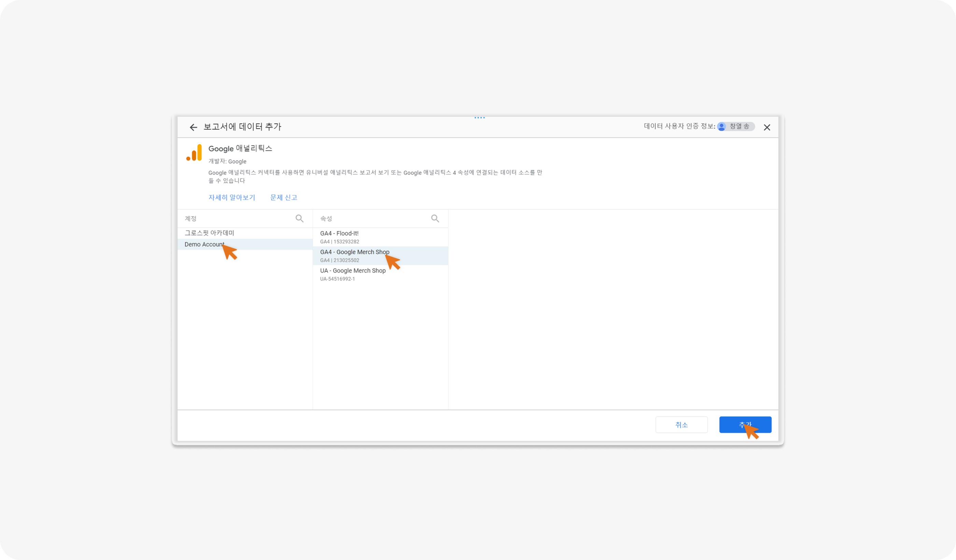The width and height of the screenshot is (956, 560).
Task: Click the 데이터 사용자 인증 정보 label
Action: [x=679, y=126]
